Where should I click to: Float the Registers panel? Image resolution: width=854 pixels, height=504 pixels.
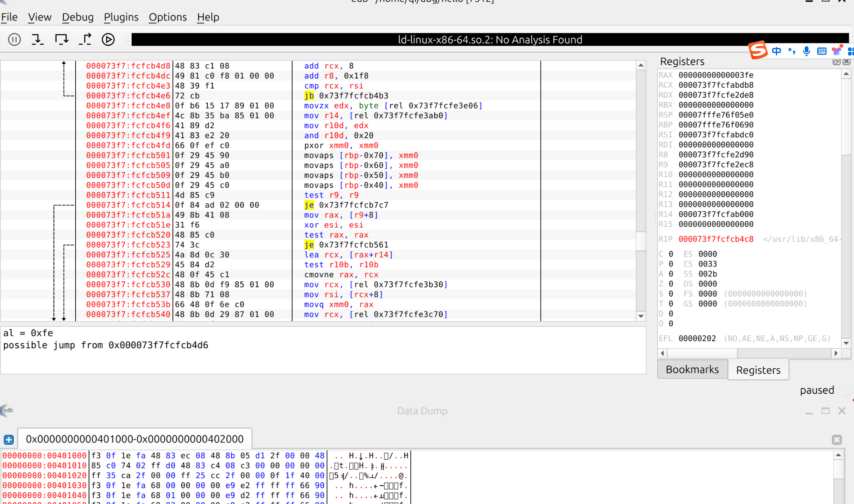tap(836, 62)
